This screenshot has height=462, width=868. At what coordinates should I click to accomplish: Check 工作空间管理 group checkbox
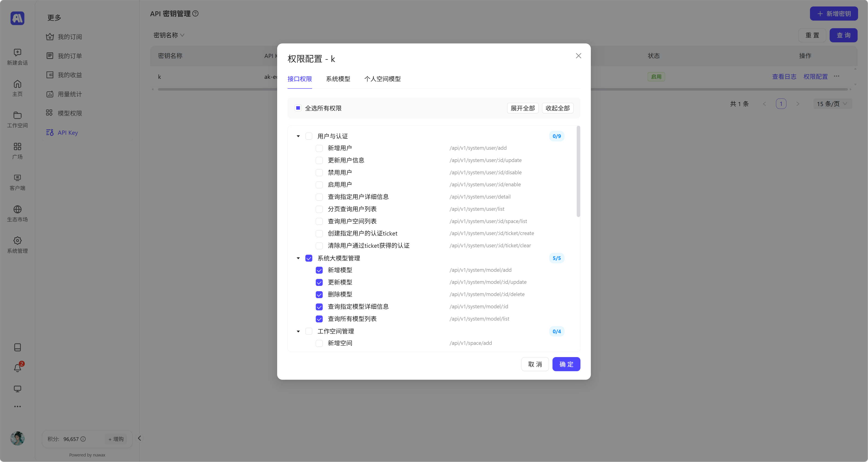click(309, 331)
